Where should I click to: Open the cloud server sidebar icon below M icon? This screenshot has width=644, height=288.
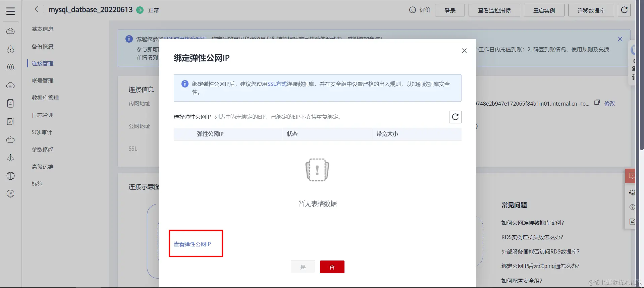[x=11, y=85]
